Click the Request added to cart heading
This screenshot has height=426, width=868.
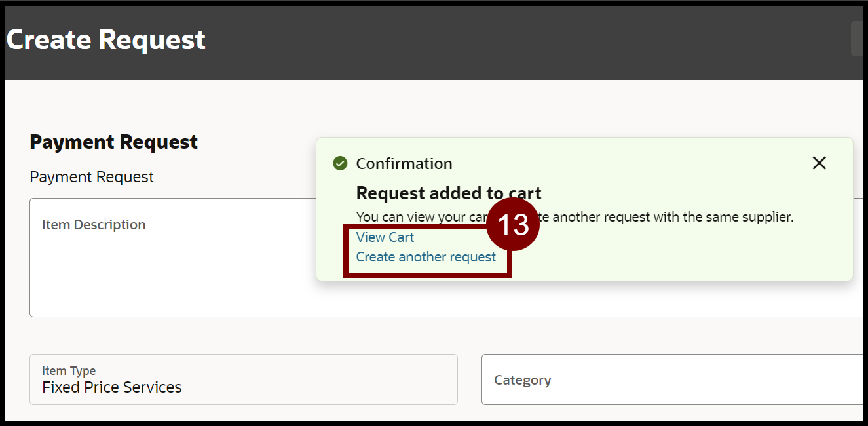pyautogui.click(x=449, y=193)
